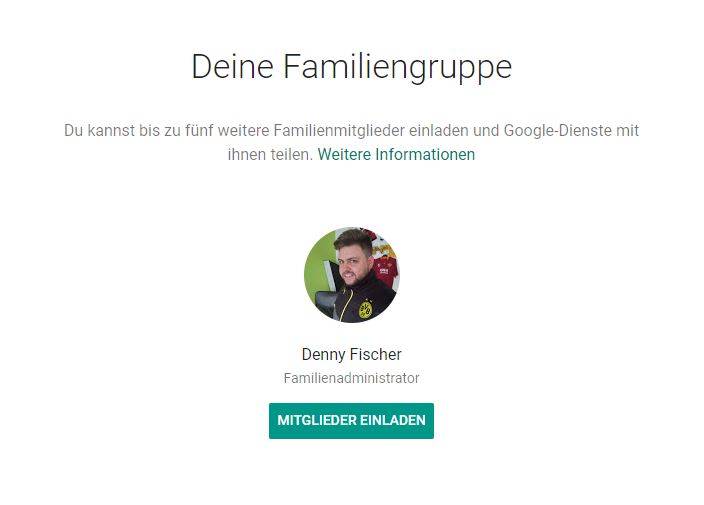Click the yellow BVB badge in avatar
This screenshot has height=505, width=704.
click(365, 309)
